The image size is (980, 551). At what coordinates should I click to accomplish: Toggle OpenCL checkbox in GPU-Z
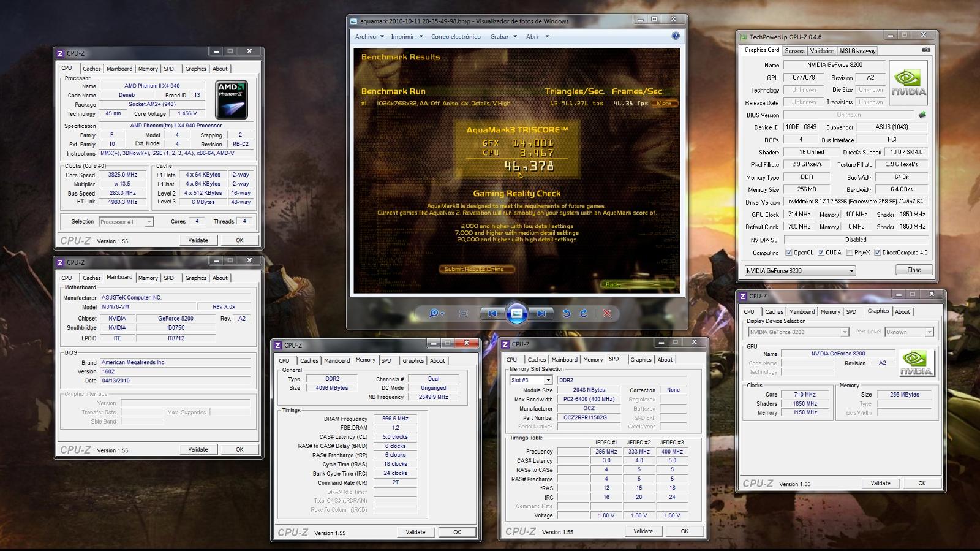[788, 253]
